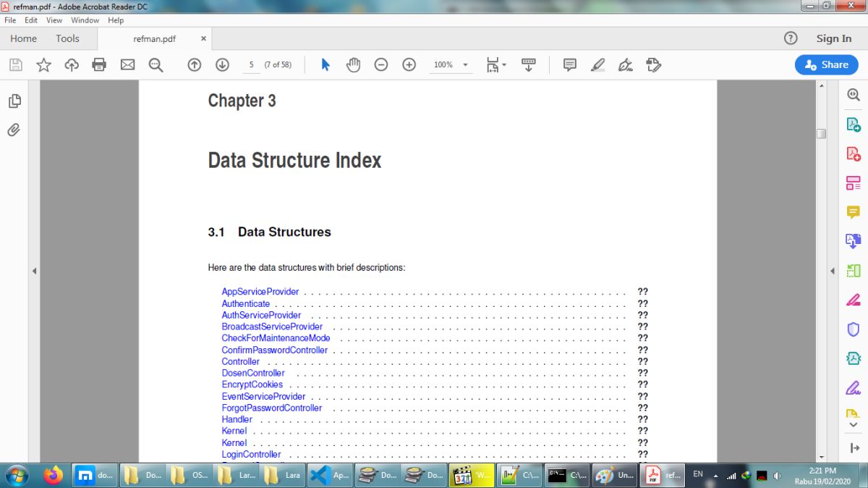Click the Save file icon in toolbar
Viewport: 868px width, 488px height.
tap(16, 65)
